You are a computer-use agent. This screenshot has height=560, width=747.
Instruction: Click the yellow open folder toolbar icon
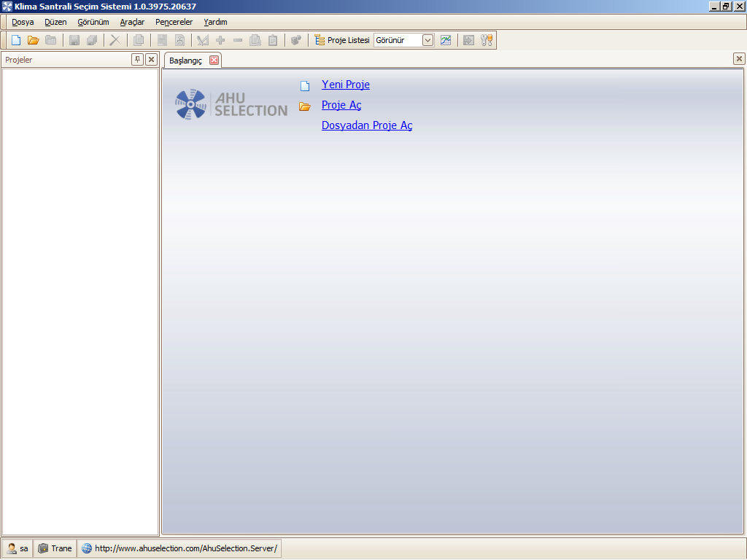click(34, 41)
